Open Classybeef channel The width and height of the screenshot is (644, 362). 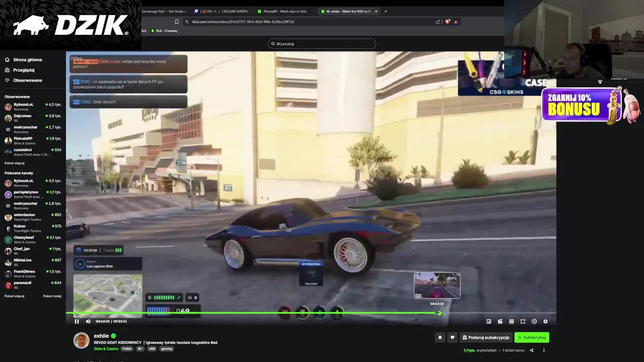click(33, 239)
